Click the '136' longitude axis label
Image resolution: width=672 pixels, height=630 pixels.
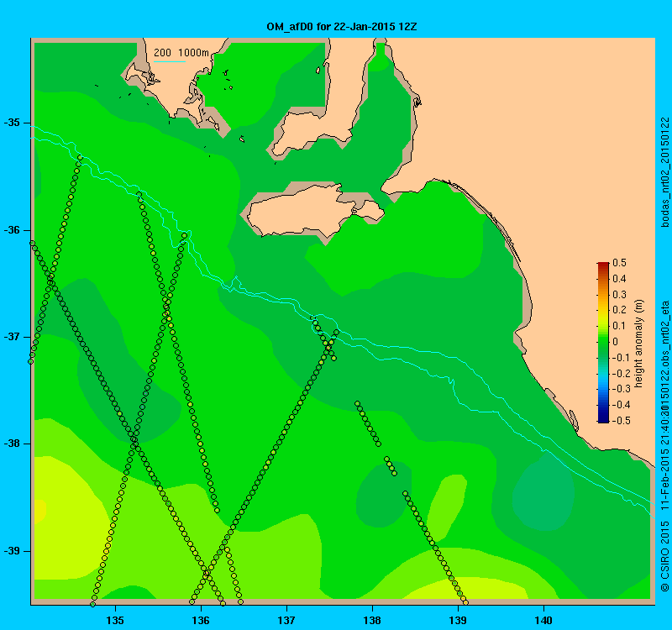pos(201,621)
